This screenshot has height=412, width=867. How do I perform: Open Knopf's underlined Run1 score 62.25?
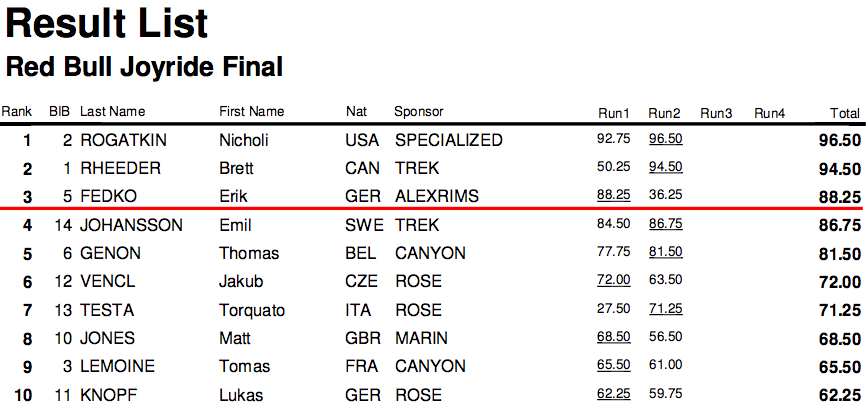click(x=613, y=394)
